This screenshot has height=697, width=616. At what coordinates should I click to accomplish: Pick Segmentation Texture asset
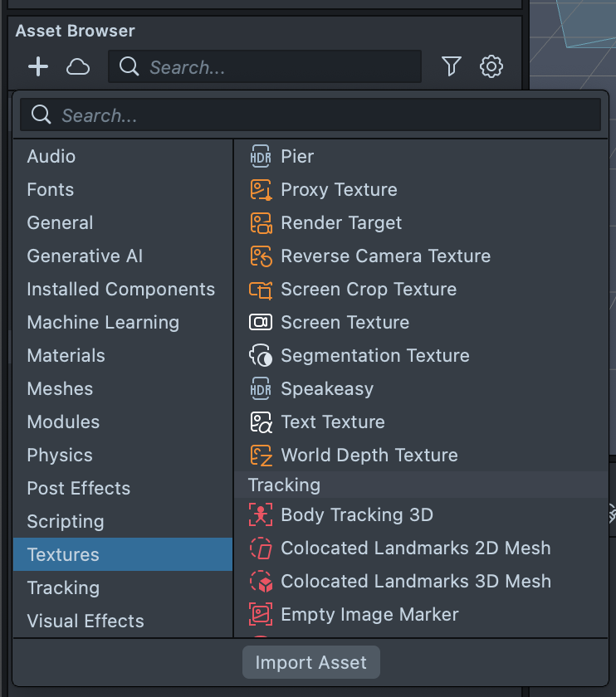pyautogui.click(x=375, y=355)
